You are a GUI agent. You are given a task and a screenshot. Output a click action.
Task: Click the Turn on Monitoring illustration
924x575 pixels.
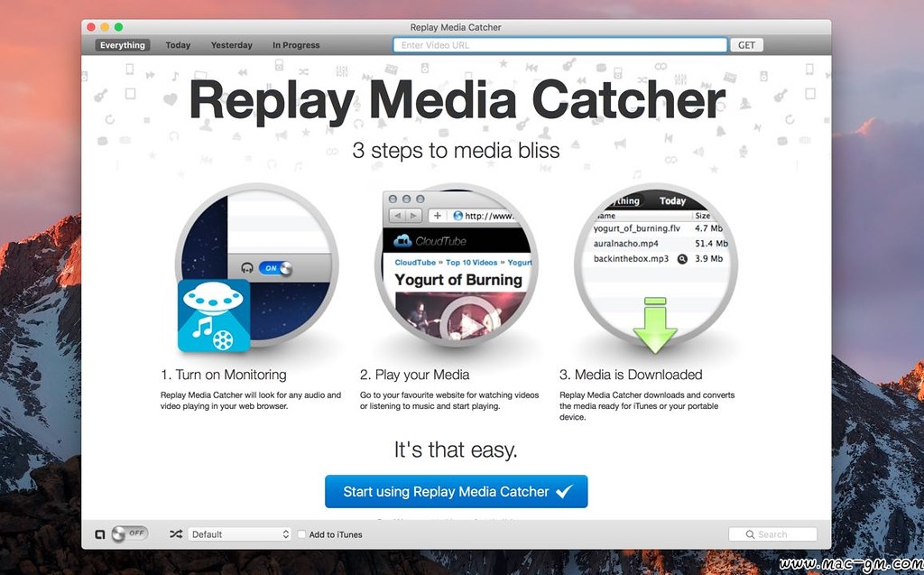tap(257, 264)
